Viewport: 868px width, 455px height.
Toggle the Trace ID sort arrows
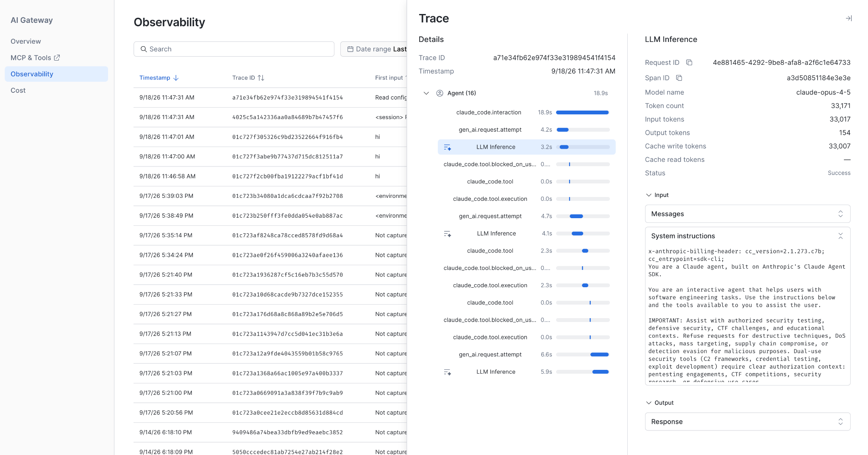pos(261,78)
